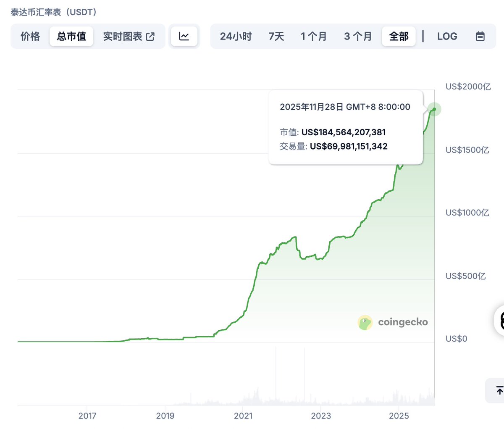Select the 总市值 tab

click(x=71, y=37)
